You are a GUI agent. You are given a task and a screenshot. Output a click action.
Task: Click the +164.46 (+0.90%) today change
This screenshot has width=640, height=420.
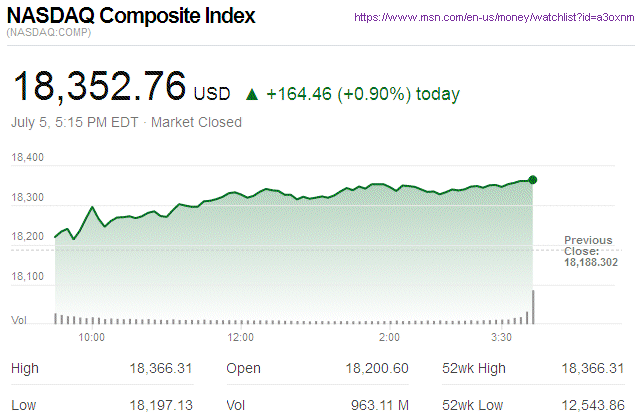click(361, 95)
